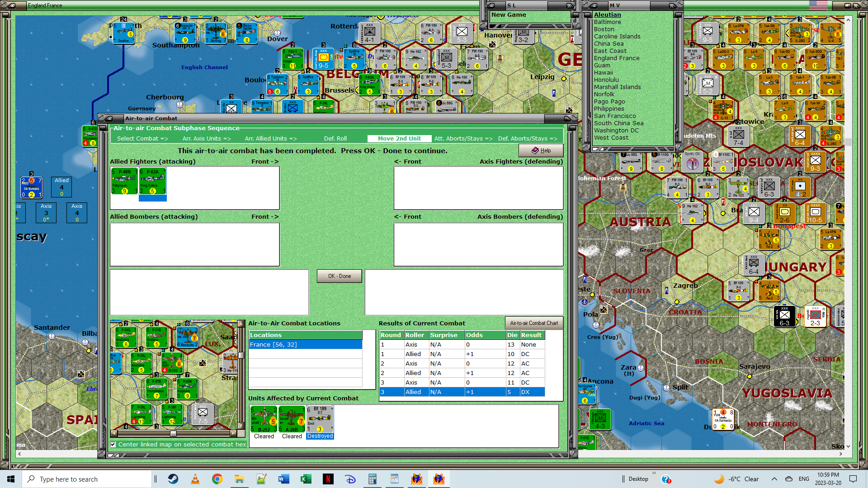Click the Def. Roll subphase step
The width and height of the screenshot is (868, 488).
335,139
